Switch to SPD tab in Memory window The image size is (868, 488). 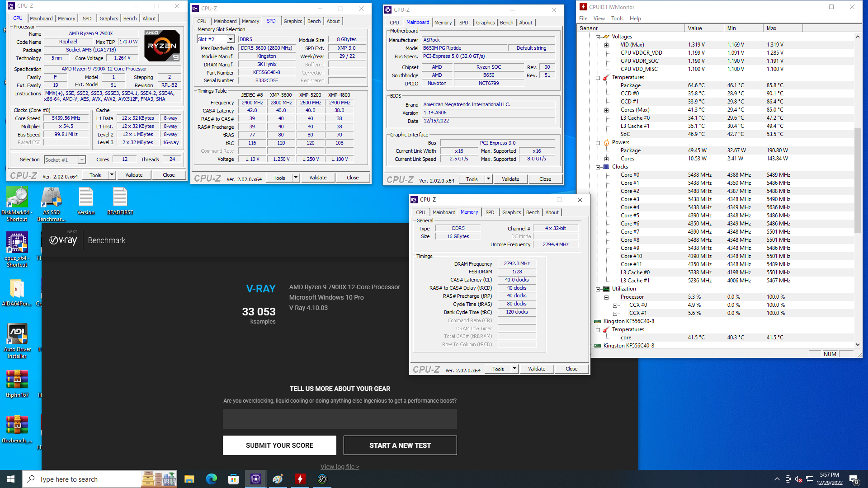[490, 212]
